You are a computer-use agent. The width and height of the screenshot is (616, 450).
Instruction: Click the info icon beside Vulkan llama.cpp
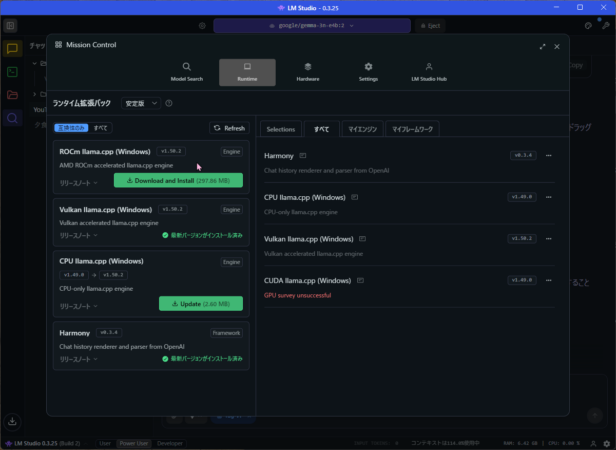click(362, 239)
